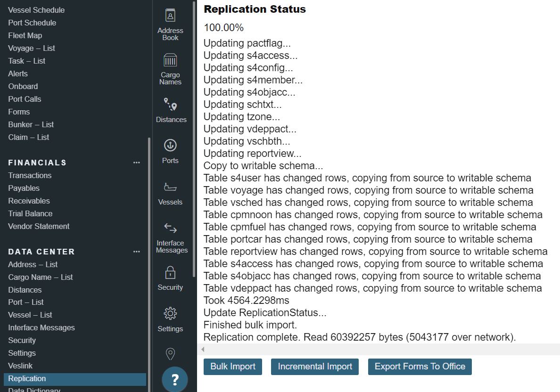Start a Bulk Import

click(233, 367)
